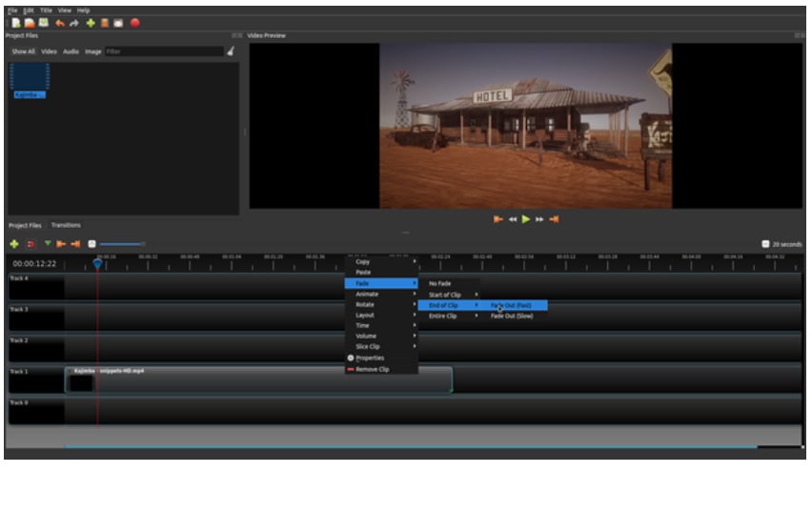Image resolution: width=812 pixels, height=513 pixels.
Task: Expand the Rotate submenu
Action: [x=381, y=304]
